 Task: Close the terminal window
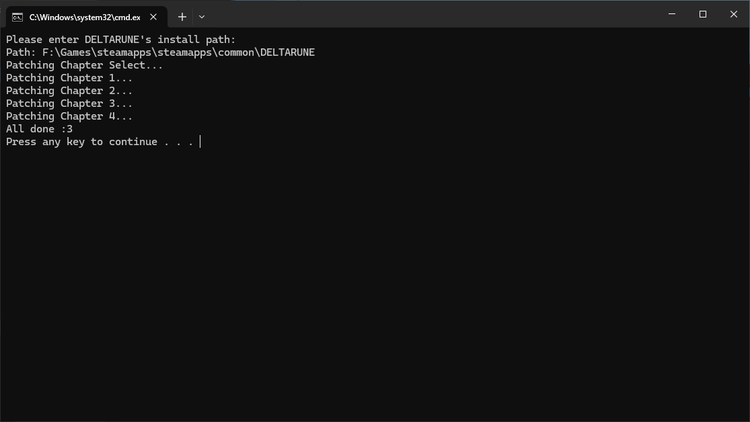733,14
